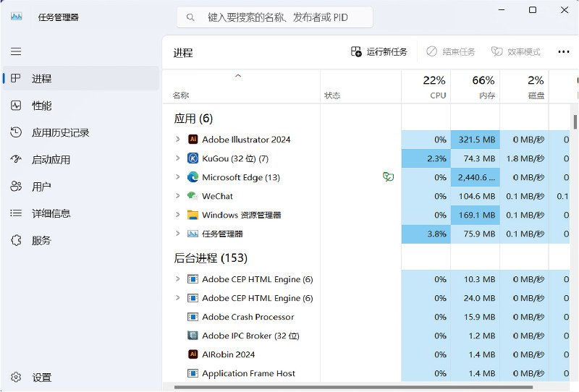Open the three-dots more options menu
This screenshot has height=392, width=579.
564,52
